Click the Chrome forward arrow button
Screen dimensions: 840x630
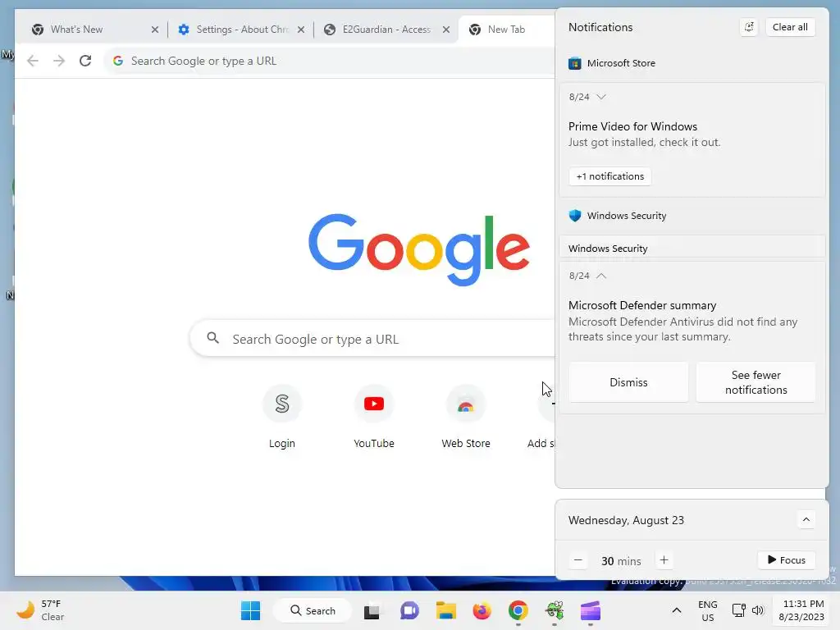[x=59, y=61]
